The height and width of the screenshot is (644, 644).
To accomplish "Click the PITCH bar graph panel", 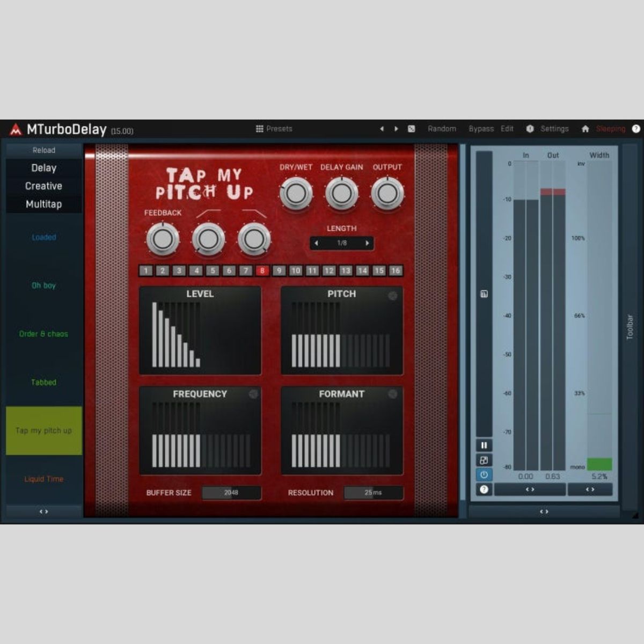I will click(x=342, y=331).
